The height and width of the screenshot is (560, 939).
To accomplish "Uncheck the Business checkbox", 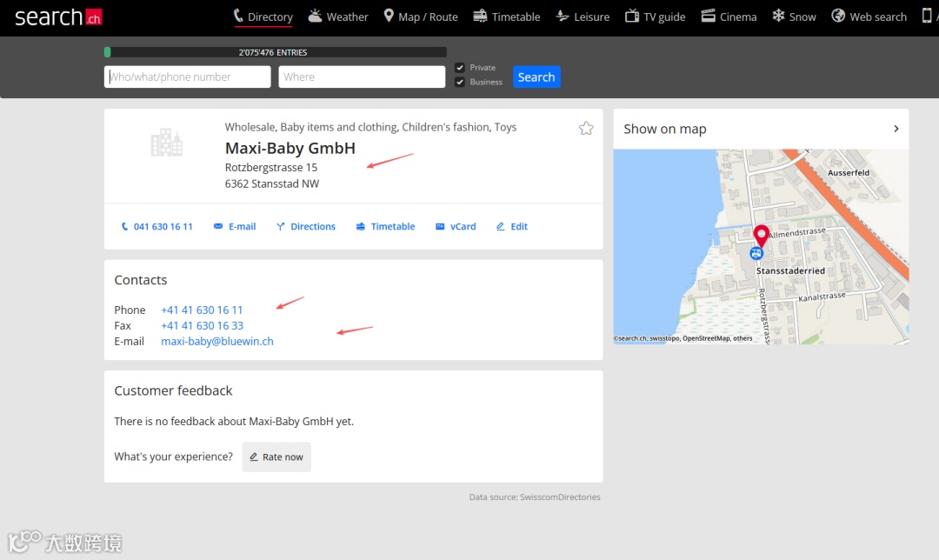I will click(460, 82).
